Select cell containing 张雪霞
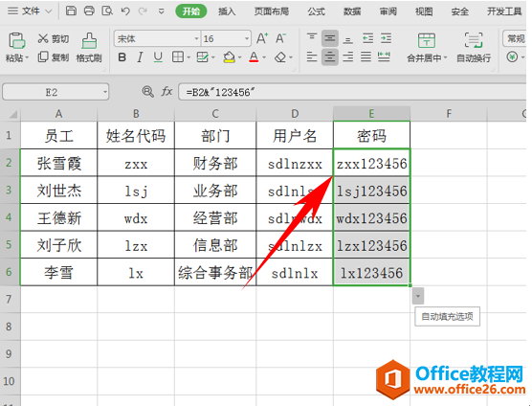The width and height of the screenshot is (532, 406). coord(58,163)
